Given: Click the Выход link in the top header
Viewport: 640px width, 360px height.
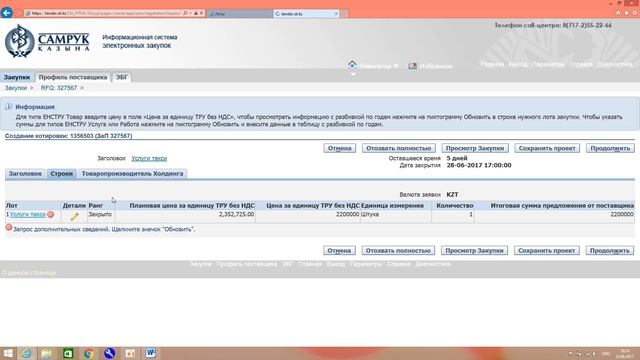Looking at the screenshot, I should tap(518, 64).
